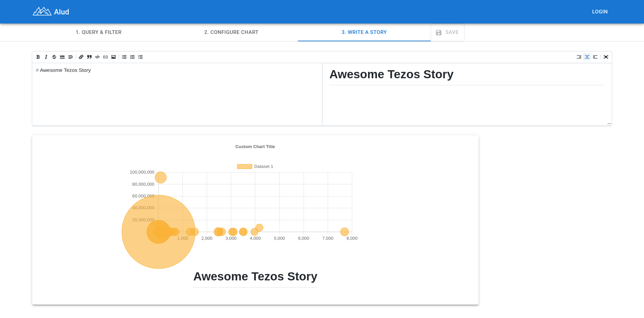The width and height of the screenshot is (644, 318).
Task: Click into the markdown editor text line
Action: tap(63, 70)
